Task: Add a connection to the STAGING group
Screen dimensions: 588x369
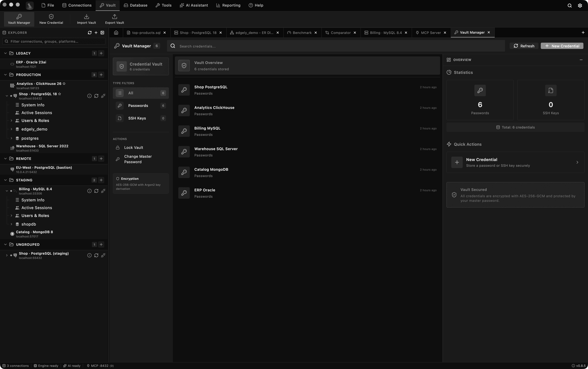Action: 101,180
